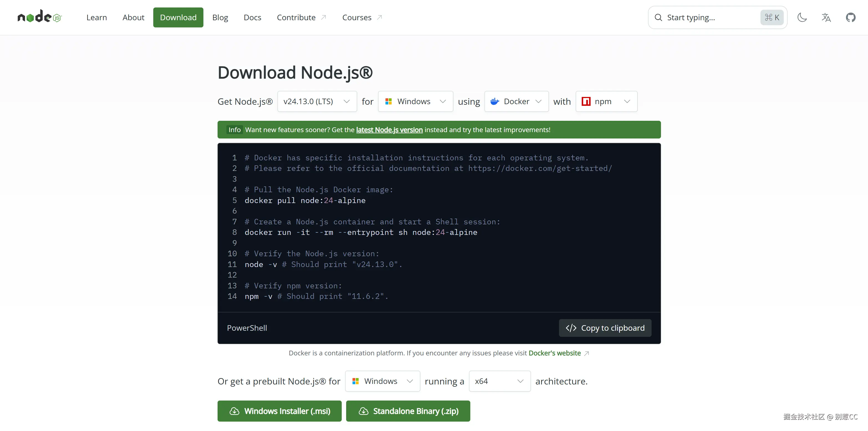The width and height of the screenshot is (868, 431).
Task: Open the Windows platform dropdown after 'for'
Action: tap(415, 101)
